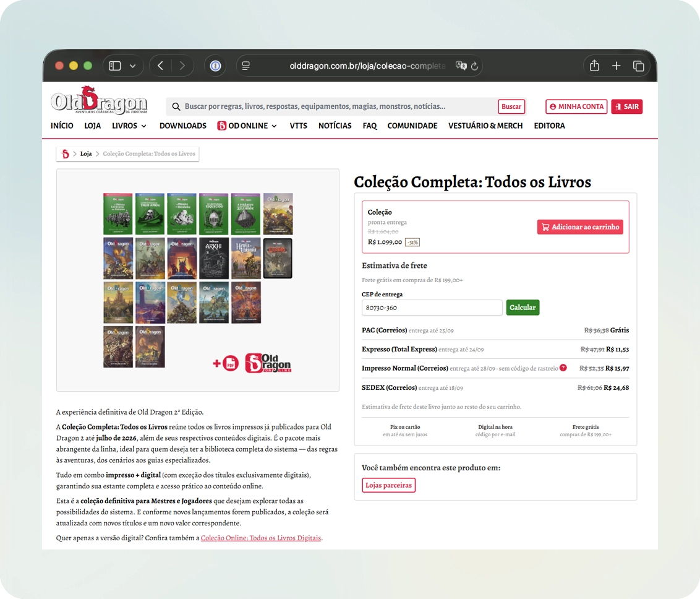Click the Pix ou cartão info

pyautogui.click(x=405, y=431)
